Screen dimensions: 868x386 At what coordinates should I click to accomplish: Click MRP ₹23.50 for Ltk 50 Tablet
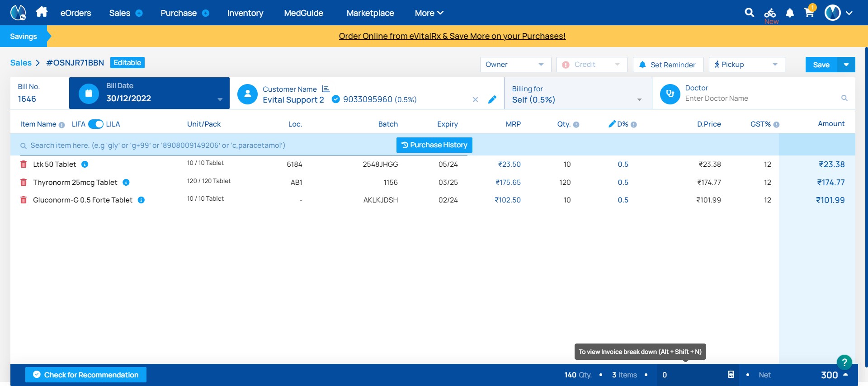(509, 165)
